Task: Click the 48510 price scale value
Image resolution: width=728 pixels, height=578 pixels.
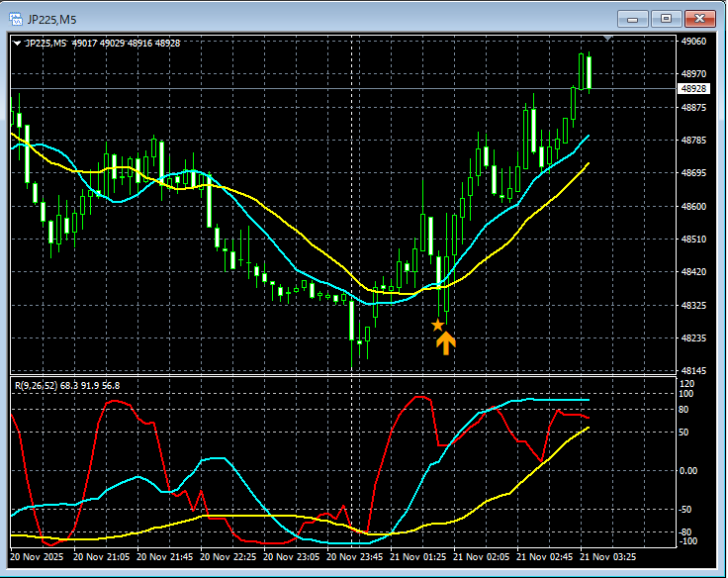Action: [x=693, y=240]
